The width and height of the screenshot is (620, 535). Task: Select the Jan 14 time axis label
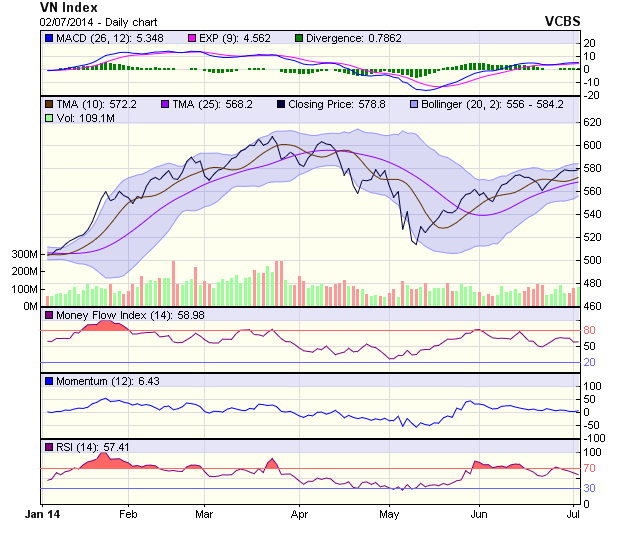[x=42, y=513]
